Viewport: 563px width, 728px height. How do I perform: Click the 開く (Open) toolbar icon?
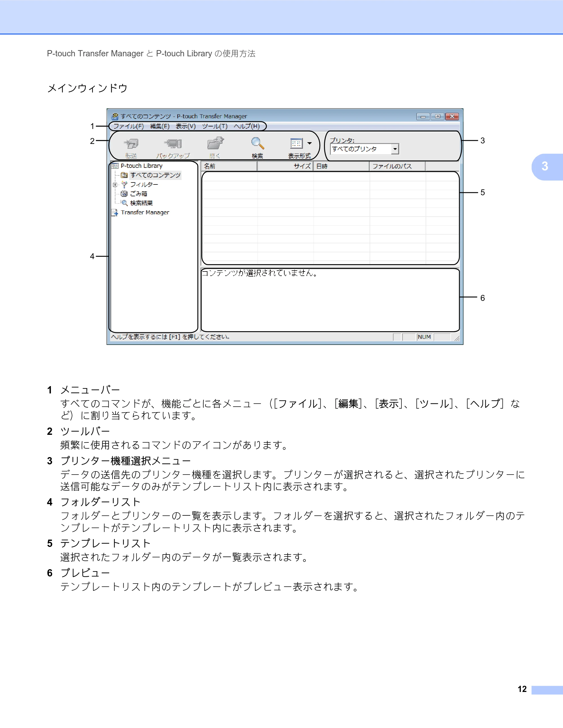215,143
